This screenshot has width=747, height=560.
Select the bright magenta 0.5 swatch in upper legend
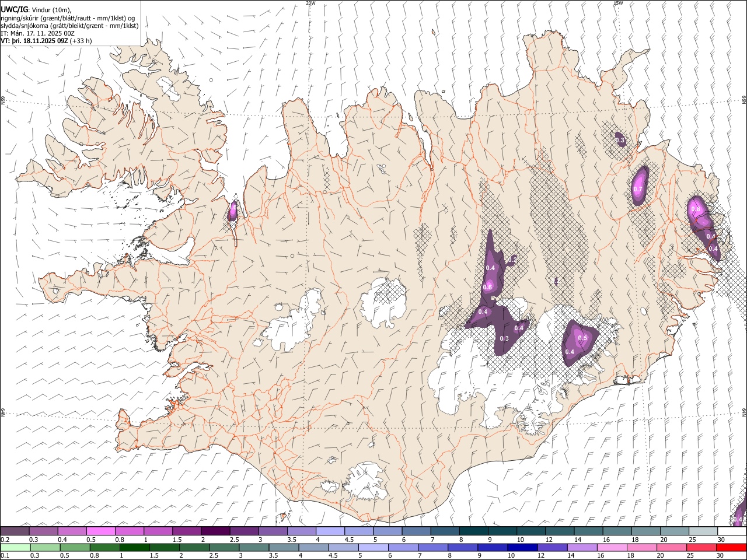(101, 531)
